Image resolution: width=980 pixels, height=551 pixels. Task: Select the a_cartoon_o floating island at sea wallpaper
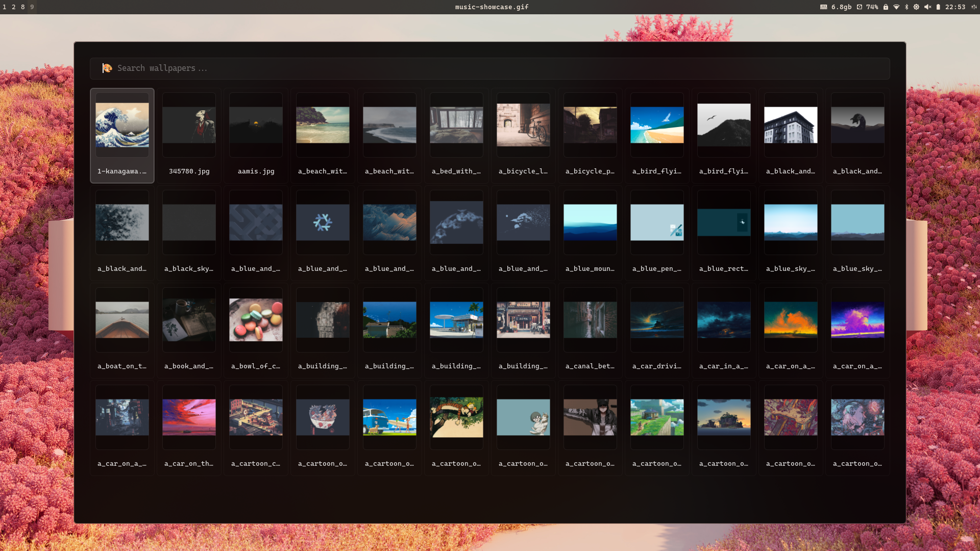point(724,428)
